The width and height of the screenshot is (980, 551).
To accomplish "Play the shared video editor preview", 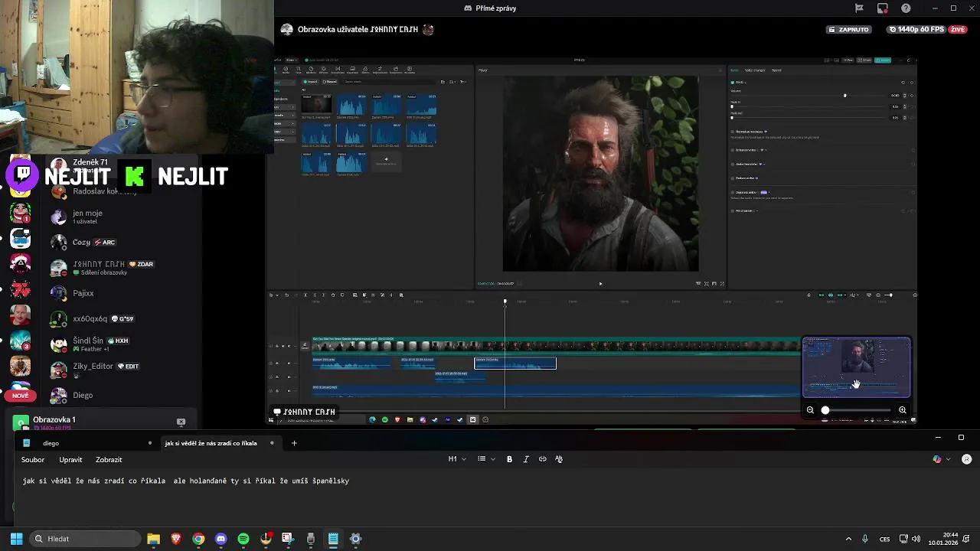I will coord(600,284).
